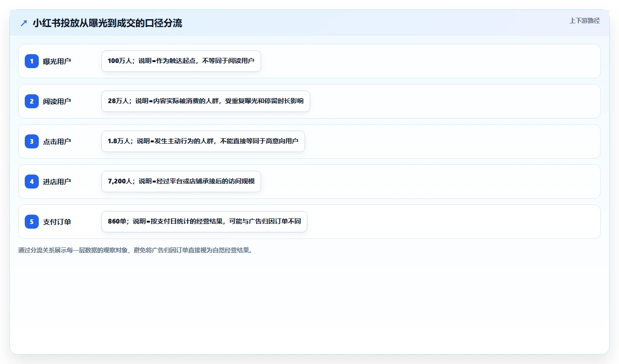Screen dimensions: 619x364
Task: Select the 阅读用户 label
Action: point(57,101)
